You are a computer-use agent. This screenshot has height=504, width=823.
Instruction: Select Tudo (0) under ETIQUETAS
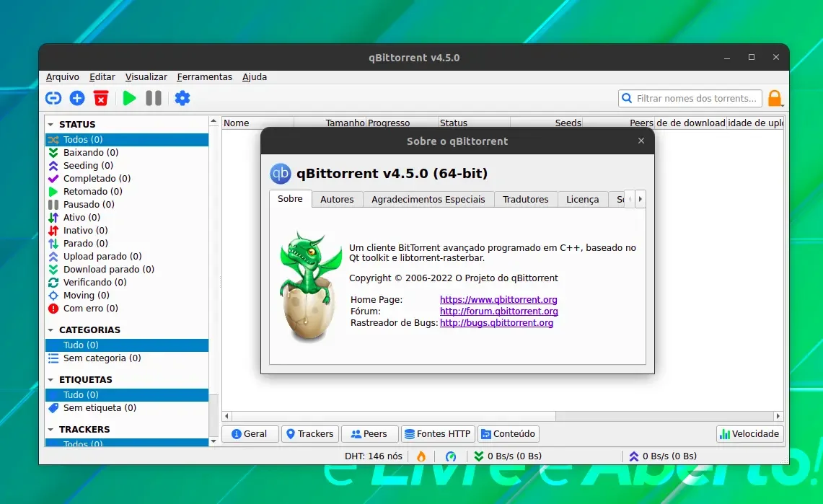point(127,395)
